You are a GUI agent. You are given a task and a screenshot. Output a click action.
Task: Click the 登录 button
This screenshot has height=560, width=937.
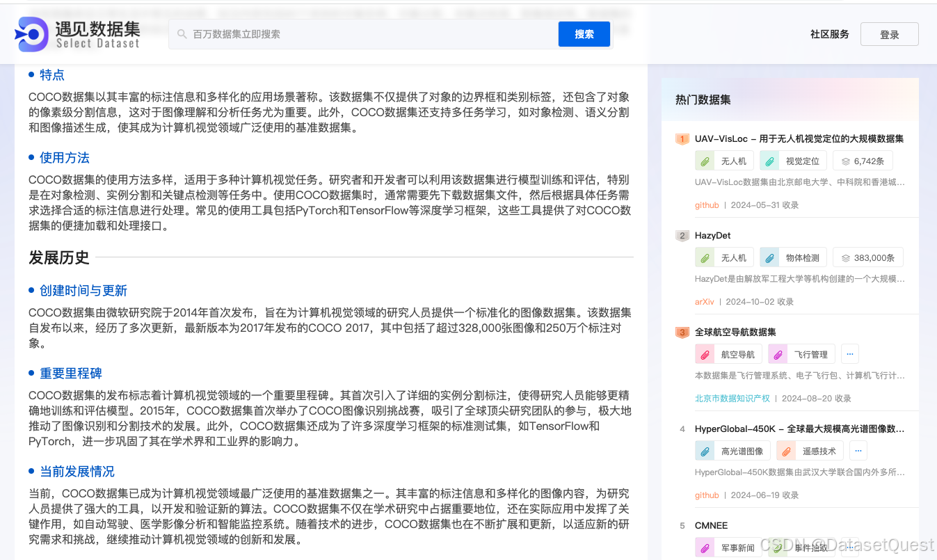click(890, 35)
